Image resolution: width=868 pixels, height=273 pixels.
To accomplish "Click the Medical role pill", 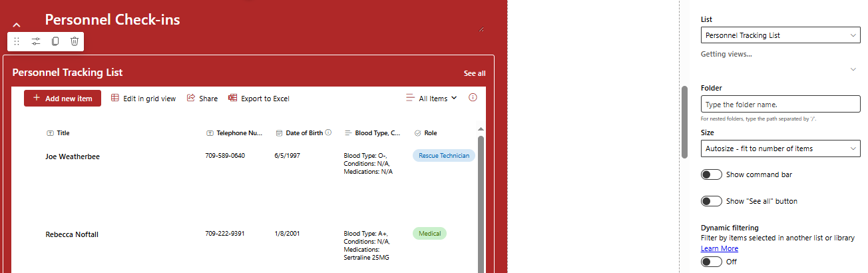I will click(x=430, y=234).
